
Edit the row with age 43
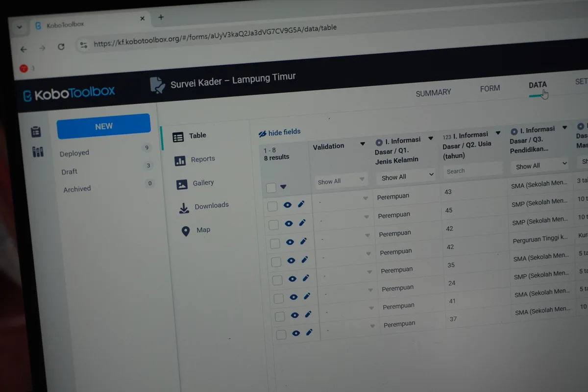tap(301, 204)
